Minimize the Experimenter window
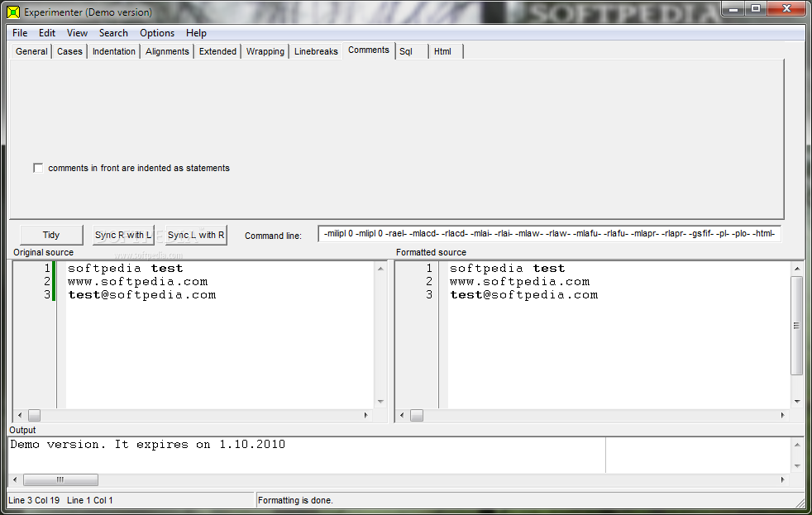 tap(733, 9)
